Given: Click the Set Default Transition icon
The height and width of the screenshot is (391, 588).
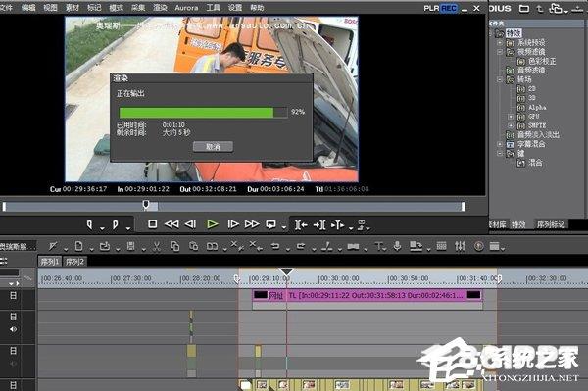Looking at the screenshot, I should point(353,246).
